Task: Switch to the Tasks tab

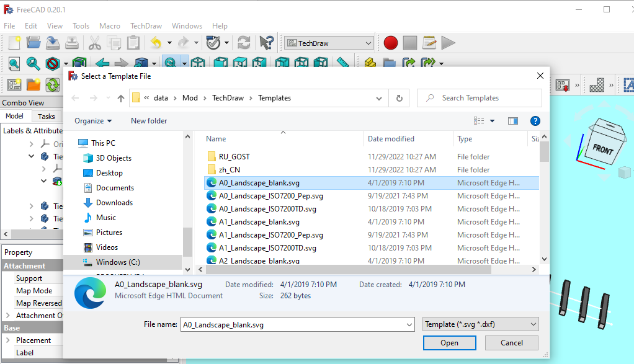Action: pyautogui.click(x=46, y=117)
